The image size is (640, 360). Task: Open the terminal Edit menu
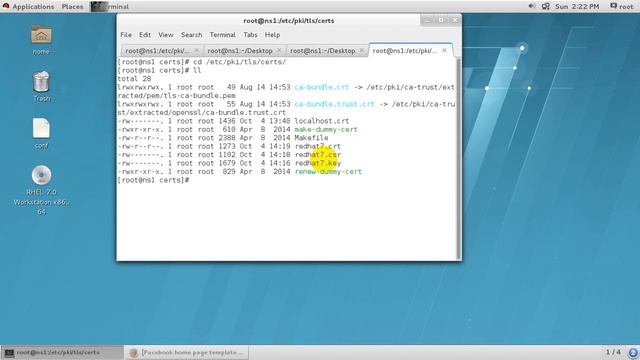point(145,35)
